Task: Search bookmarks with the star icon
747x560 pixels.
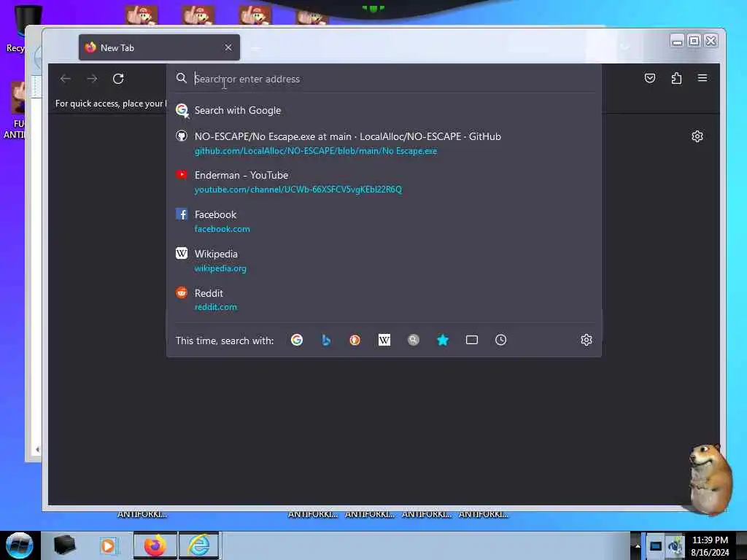Action: (443, 340)
